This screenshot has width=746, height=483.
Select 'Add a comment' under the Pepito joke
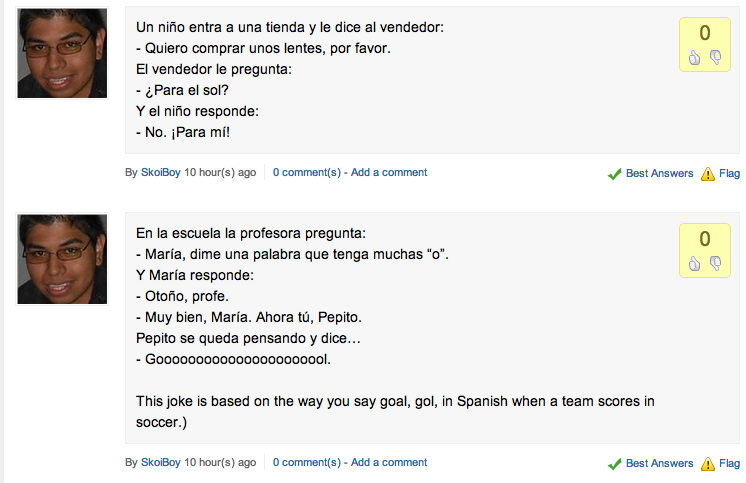pos(389,463)
